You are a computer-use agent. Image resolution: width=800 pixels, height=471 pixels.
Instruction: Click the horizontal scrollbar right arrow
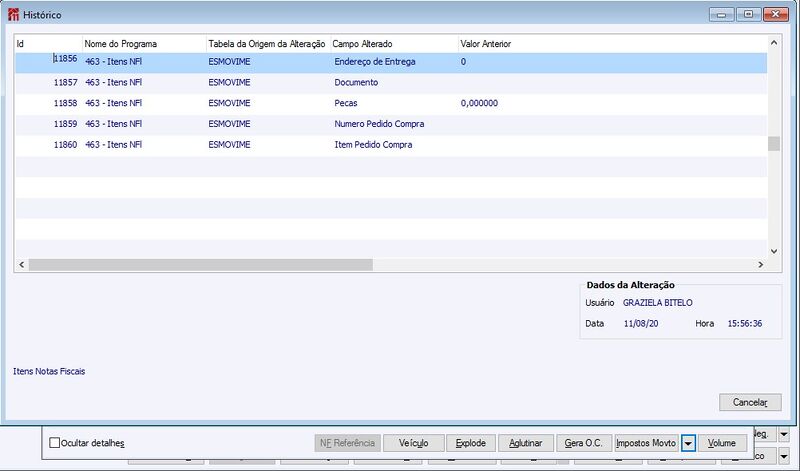pyautogui.click(x=761, y=264)
